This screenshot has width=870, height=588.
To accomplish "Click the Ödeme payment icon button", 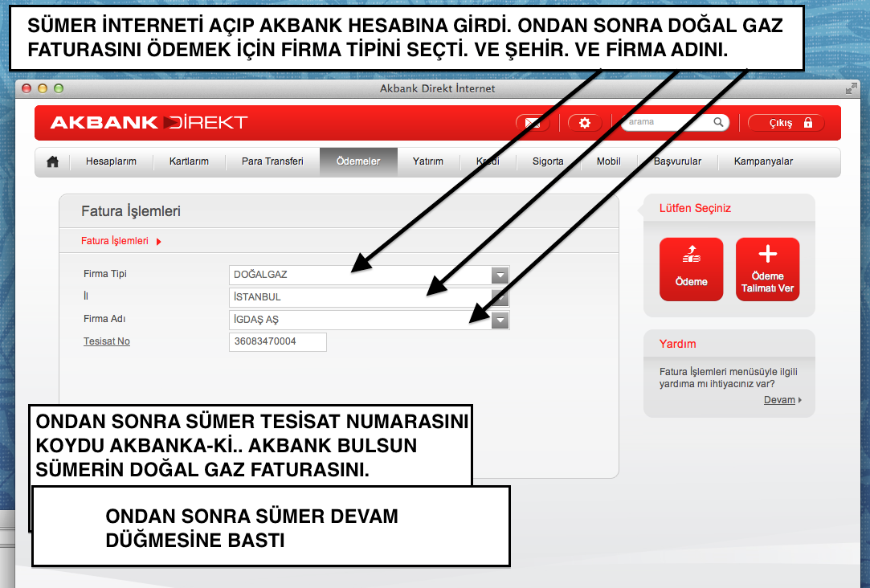I will pyautogui.click(x=692, y=270).
